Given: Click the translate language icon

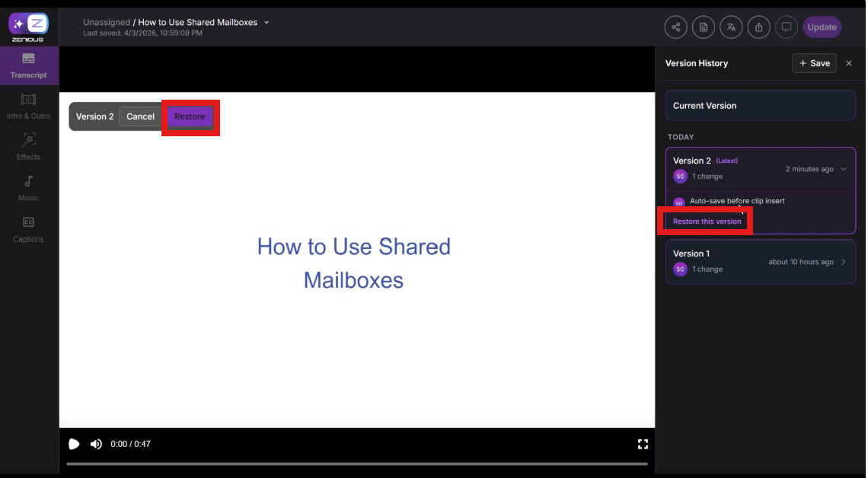Looking at the screenshot, I should [731, 27].
